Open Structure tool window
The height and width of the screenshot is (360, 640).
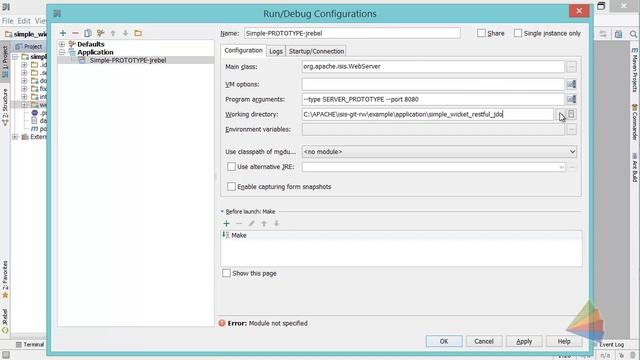(x=5, y=107)
